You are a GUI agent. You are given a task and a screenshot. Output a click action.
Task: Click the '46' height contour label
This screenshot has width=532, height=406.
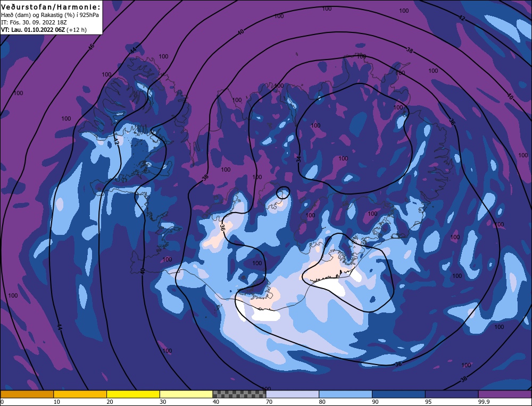tap(91, 47)
